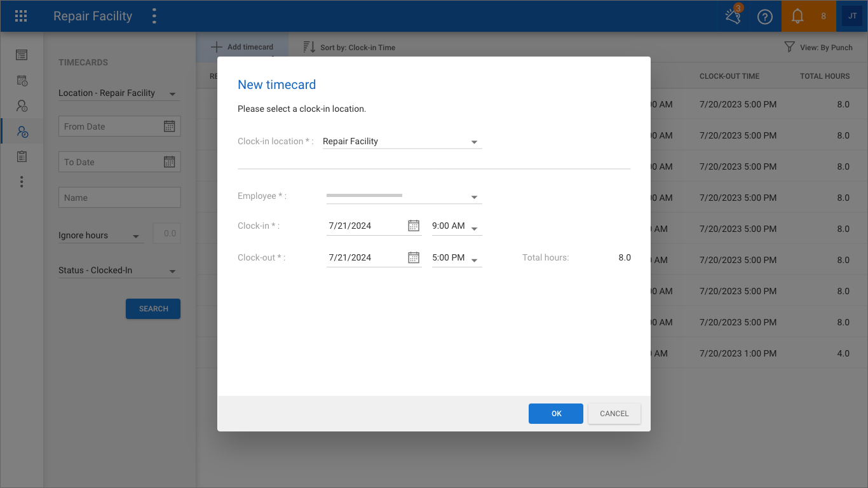868x488 pixels.
Task: Click the Add timecard toolbar label
Action: point(250,47)
